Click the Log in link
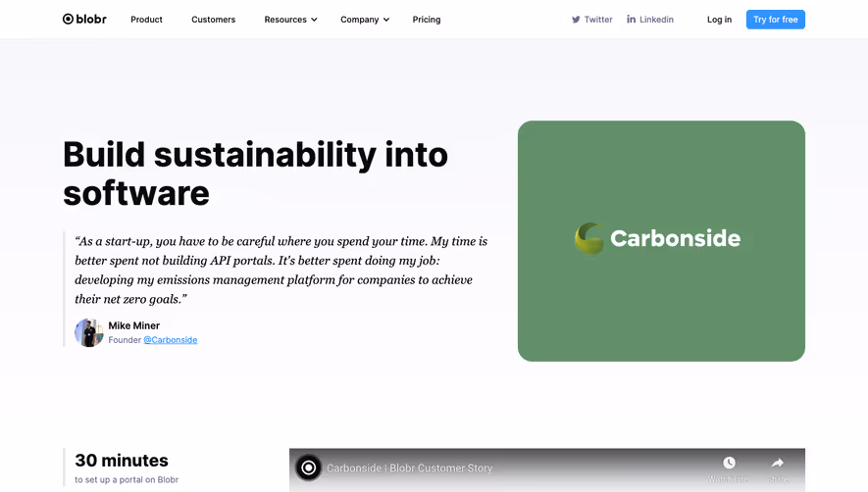The height and width of the screenshot is (492, 868). tap(719, 20)
